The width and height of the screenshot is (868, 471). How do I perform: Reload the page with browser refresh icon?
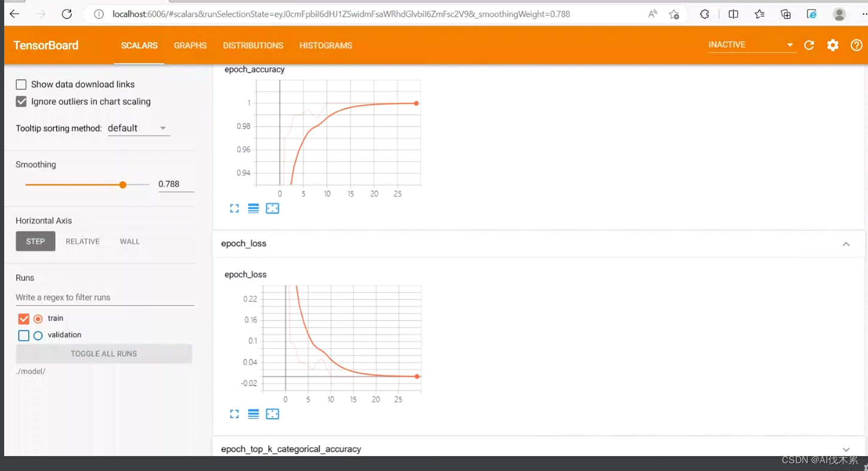tap(67, 14)
